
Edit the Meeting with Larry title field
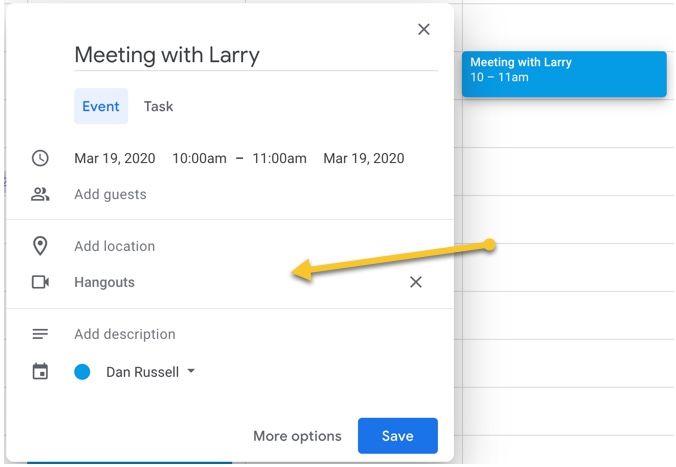pos(255,55)
